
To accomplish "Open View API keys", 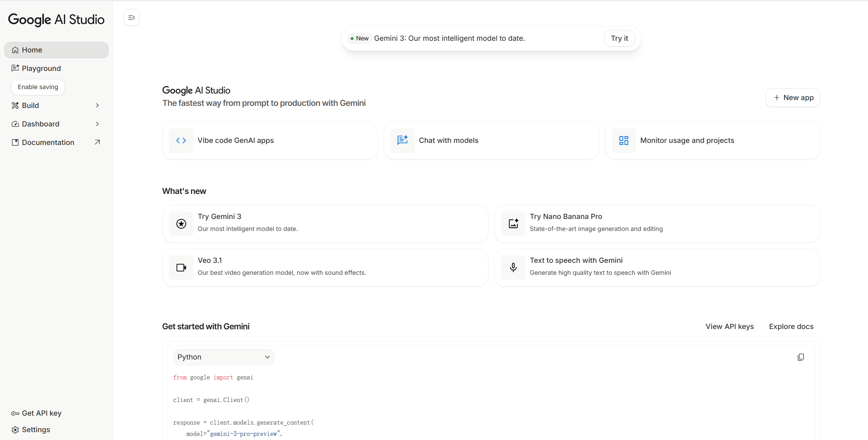I will coord(729,326).
